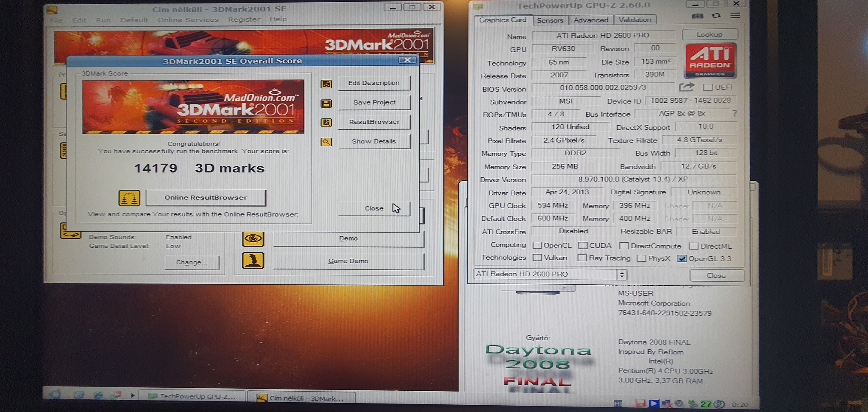Click the eye icon next to Demo

(x=253, y=238)
